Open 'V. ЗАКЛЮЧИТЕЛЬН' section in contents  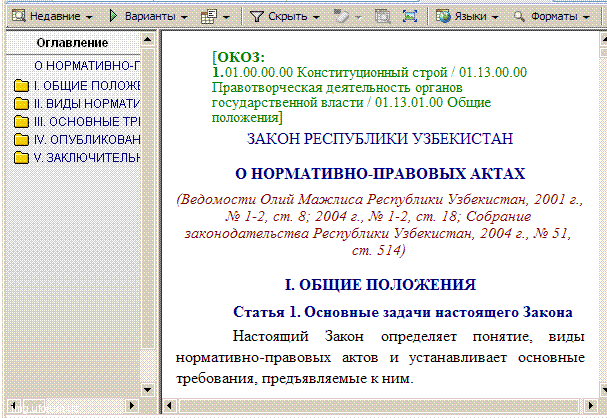(x=86, y=157)
